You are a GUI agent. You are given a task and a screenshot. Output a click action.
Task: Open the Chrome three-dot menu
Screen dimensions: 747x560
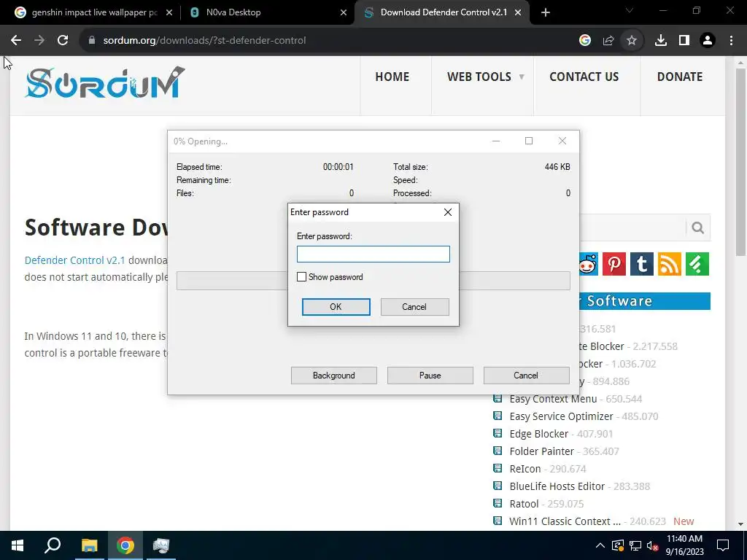tap(731, 41)
